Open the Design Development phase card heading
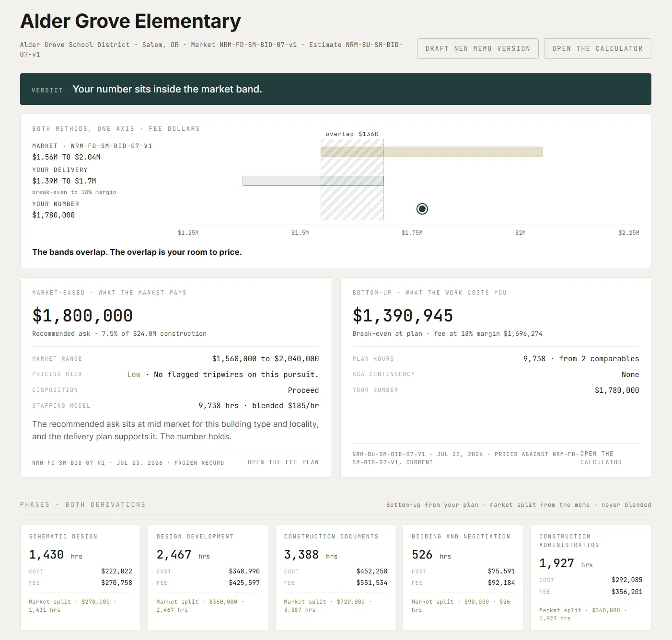Viewport: 672px width, 640px height. tap(195, 537)
